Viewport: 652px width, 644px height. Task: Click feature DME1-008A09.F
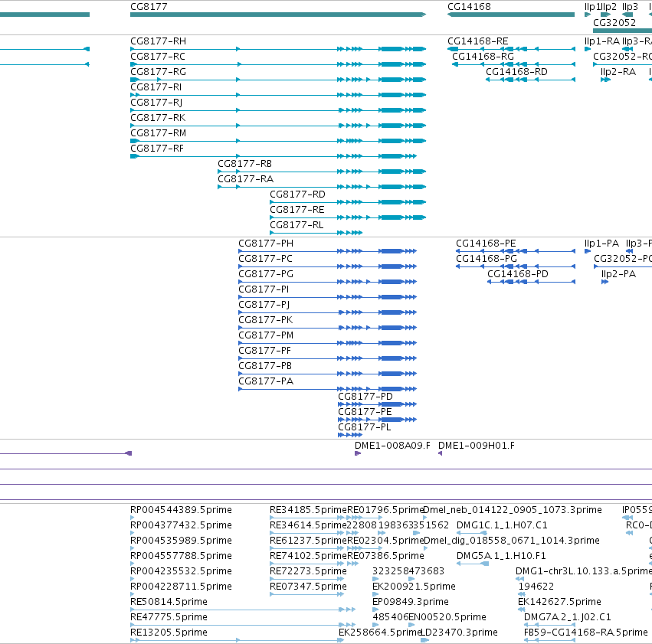pos(392,446)
